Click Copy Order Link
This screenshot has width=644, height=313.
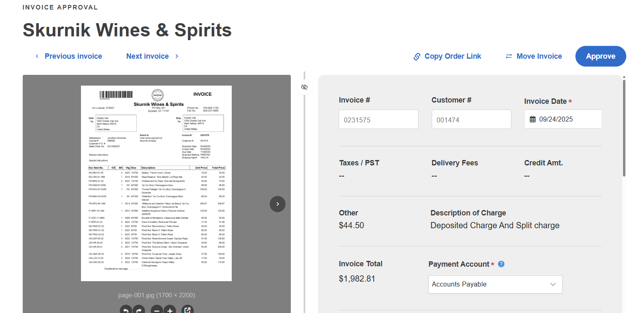click(x=447, y=56)
